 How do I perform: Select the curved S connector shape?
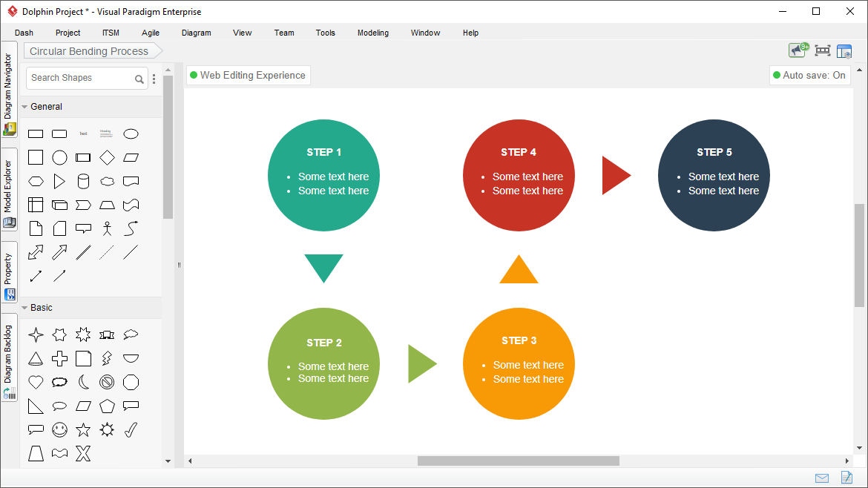click(131, 228)
